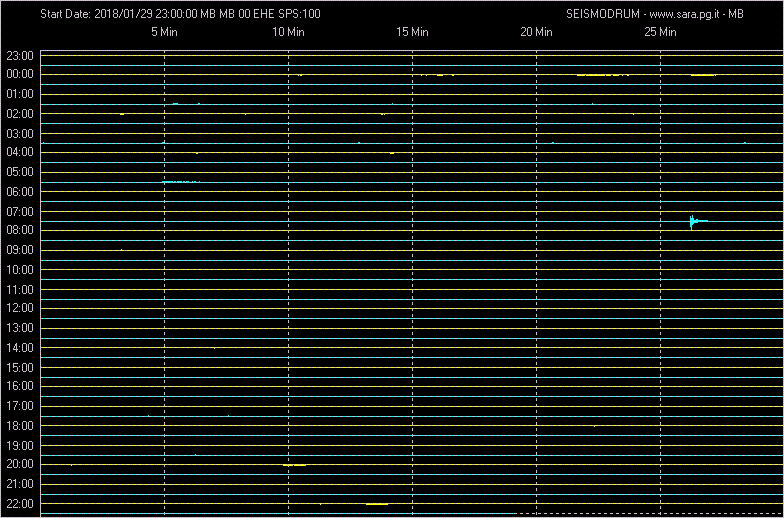Viewport: 784px width, 518px height.
Task: Click the 21:00 hour label
Action: (20, 484)
